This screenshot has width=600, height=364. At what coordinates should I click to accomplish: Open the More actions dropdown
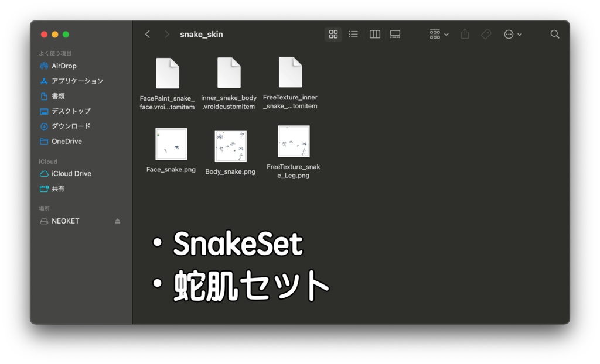tap(513, 34)
